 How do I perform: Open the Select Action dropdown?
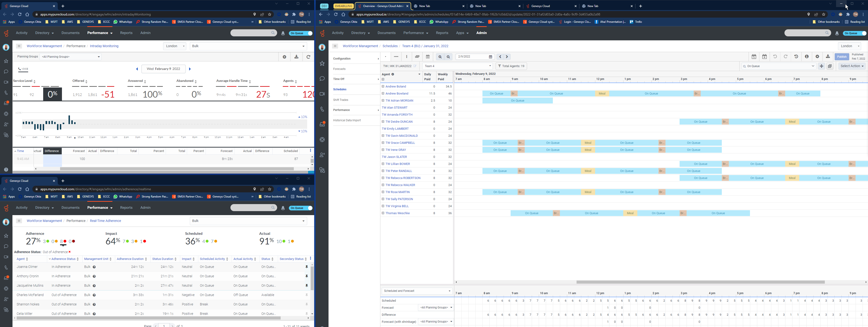852,66
